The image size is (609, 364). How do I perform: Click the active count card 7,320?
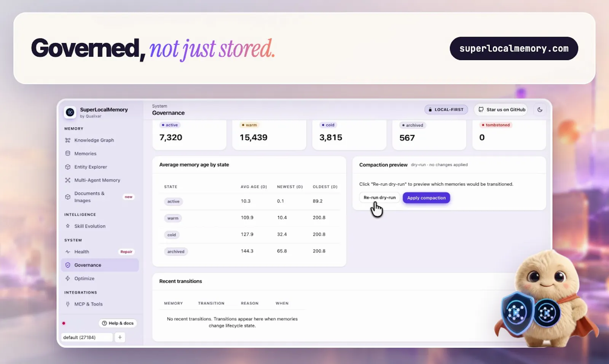[190, 135]
